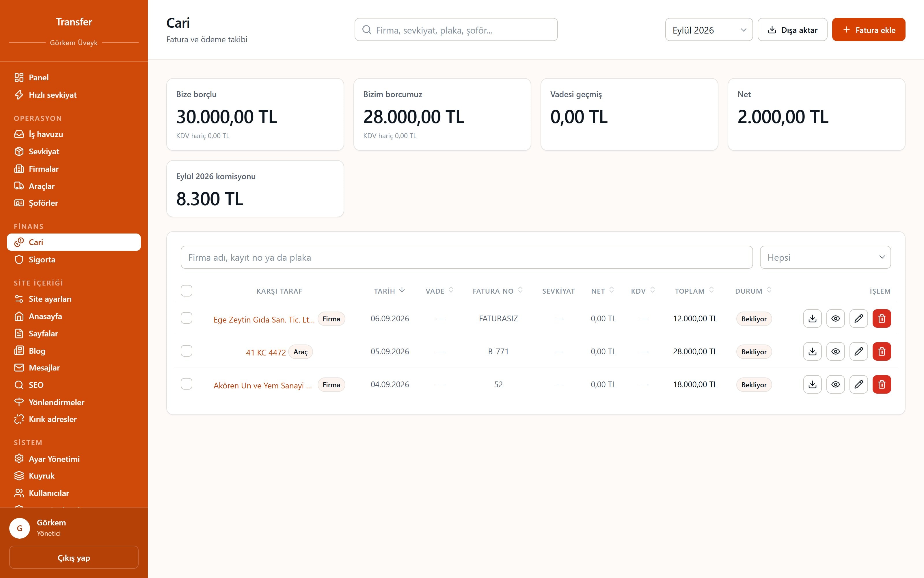Click the search magnifier icon in top bar
The height and width of the screenshot is (578, 924).
click(x=366, y=30)
